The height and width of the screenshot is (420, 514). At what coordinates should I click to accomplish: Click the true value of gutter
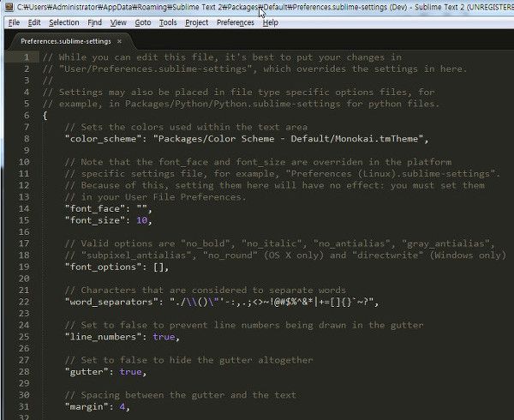pyautogui.click(x=130, y=372)
